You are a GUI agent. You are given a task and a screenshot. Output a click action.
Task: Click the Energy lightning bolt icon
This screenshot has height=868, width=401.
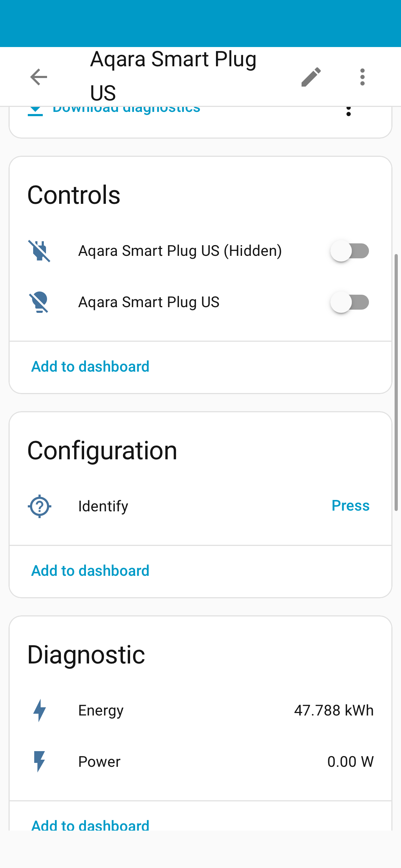[40, 710]
